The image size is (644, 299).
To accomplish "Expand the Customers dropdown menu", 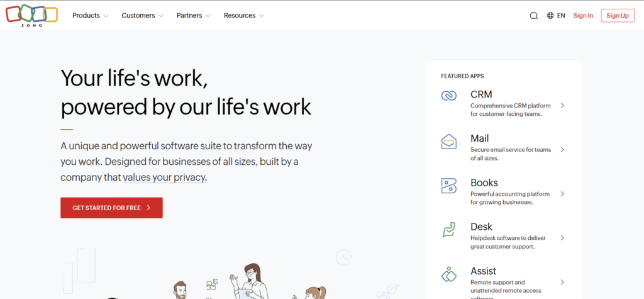I will (142, 16).
